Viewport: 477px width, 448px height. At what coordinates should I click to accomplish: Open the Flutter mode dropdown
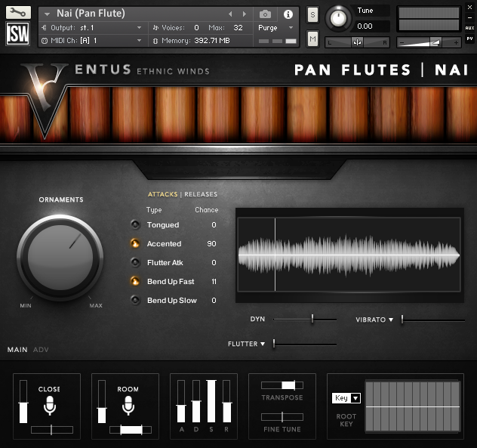[x=263, y=344]
